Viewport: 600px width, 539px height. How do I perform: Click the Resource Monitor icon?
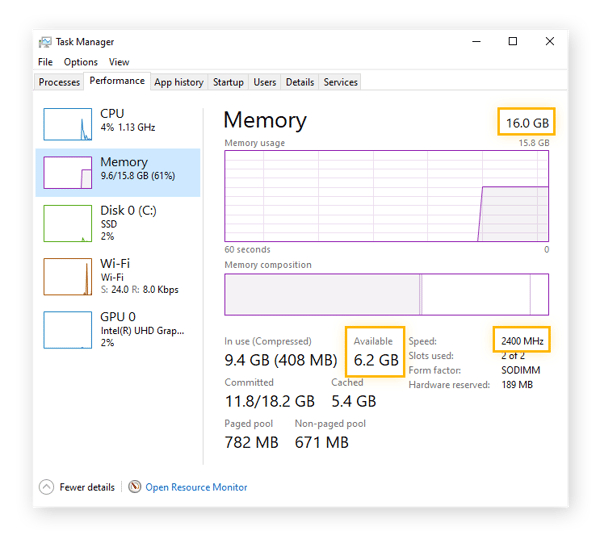(135, 487)
